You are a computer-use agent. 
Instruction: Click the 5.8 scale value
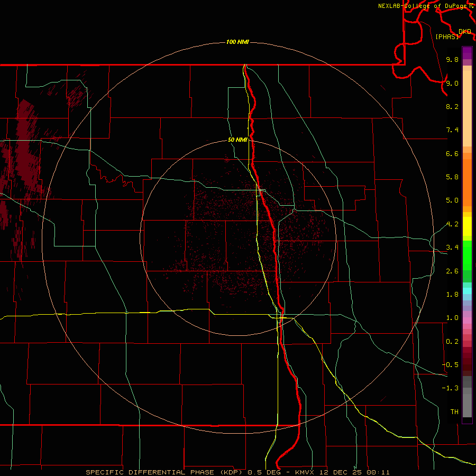coord(452,177)
